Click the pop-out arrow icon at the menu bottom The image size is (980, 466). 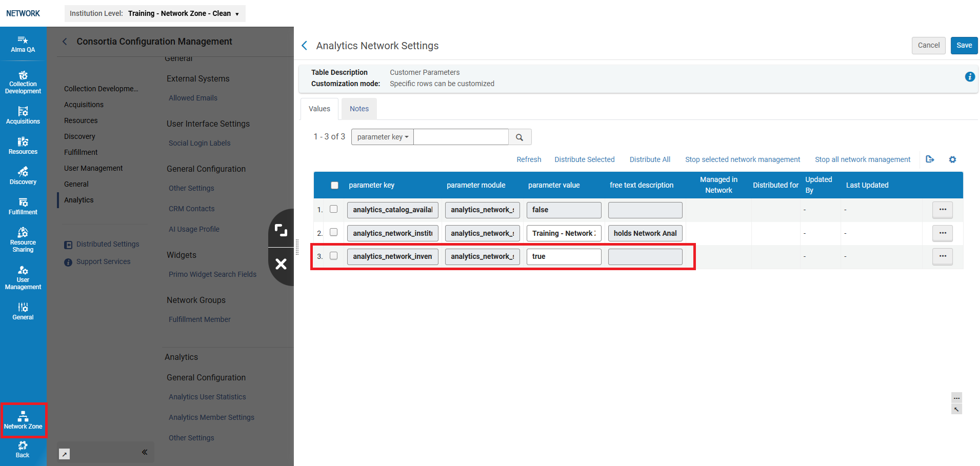pos(64,454)
